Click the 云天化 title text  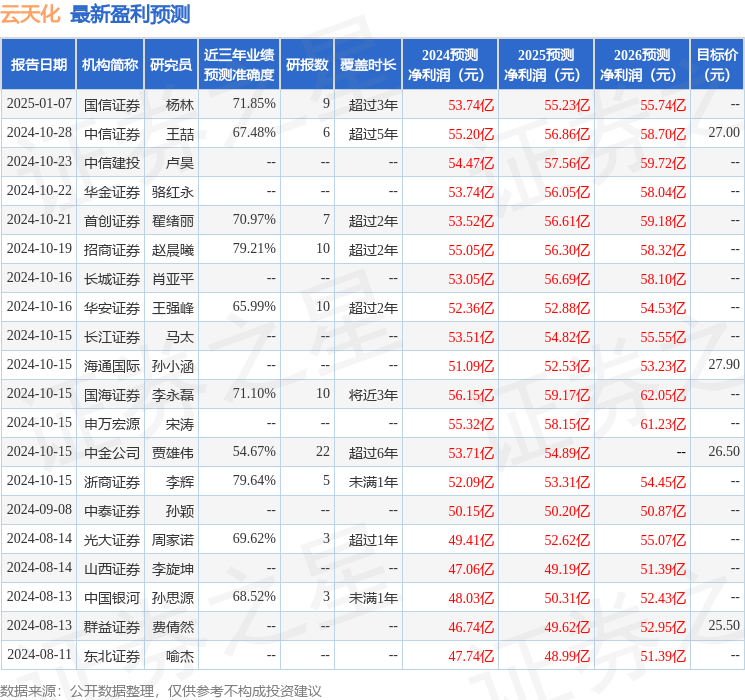coord(30,14)
